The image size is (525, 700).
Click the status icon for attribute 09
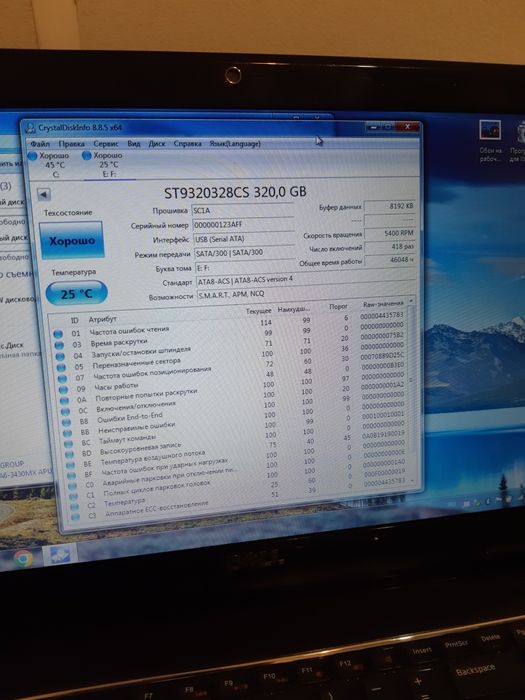[63, 390]
